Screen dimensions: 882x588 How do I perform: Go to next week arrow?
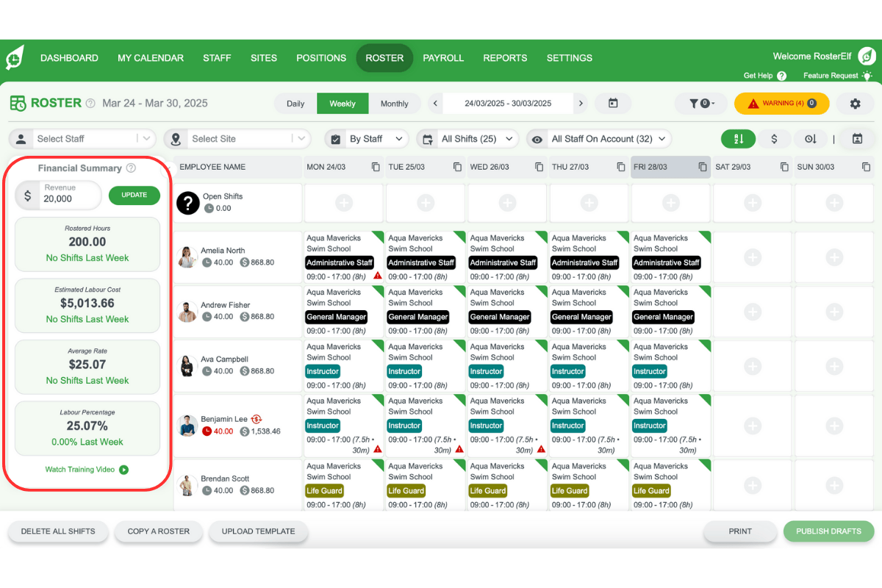pos(581,104)
